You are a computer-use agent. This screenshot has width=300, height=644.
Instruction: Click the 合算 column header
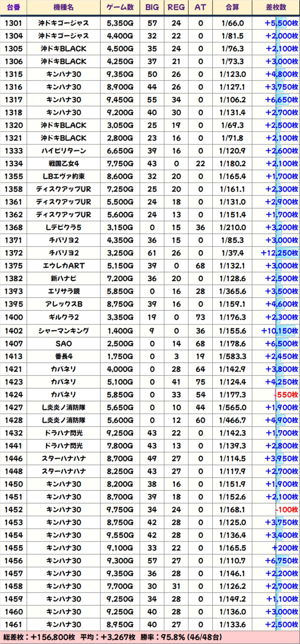(232, 7)
